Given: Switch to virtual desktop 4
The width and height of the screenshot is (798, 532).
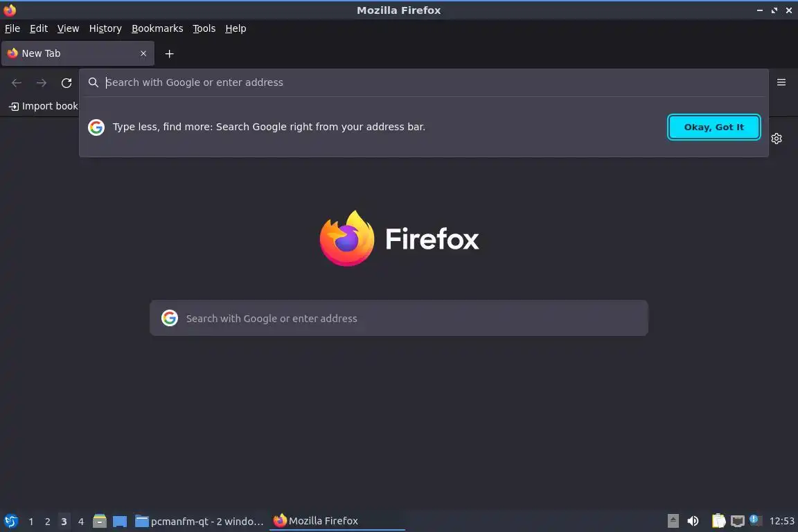Looking at the screenshot, I should click(x=80, y=522).
